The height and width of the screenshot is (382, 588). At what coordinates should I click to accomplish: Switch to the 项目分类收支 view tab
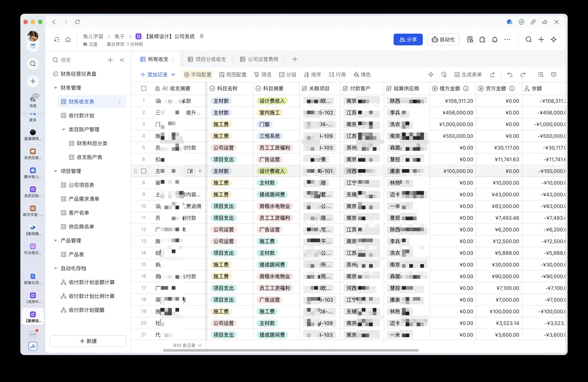207,59
